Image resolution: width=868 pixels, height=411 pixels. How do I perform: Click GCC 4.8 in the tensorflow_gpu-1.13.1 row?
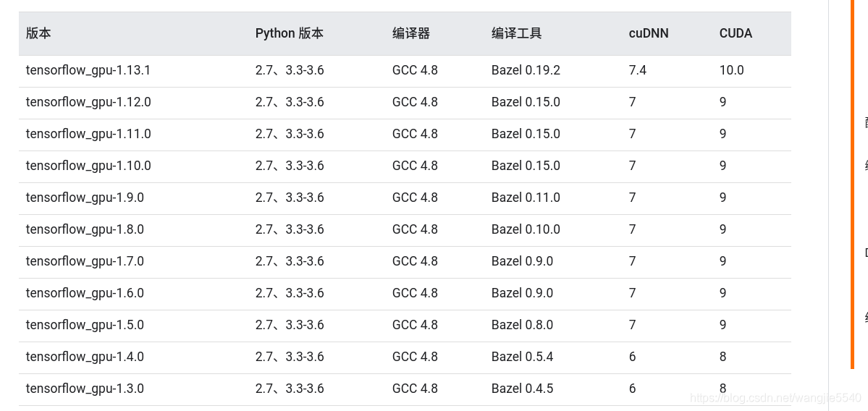tap(415, 70)
